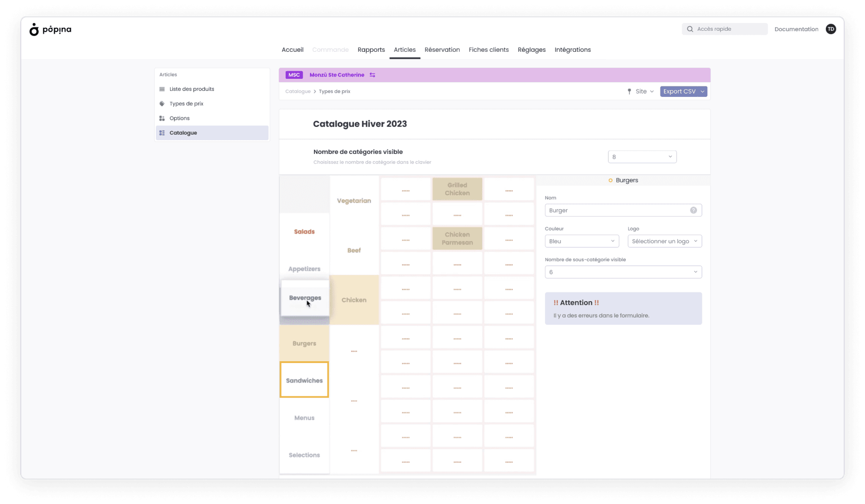
Task: Click the search magnifier icon
Action: [690, 29]
